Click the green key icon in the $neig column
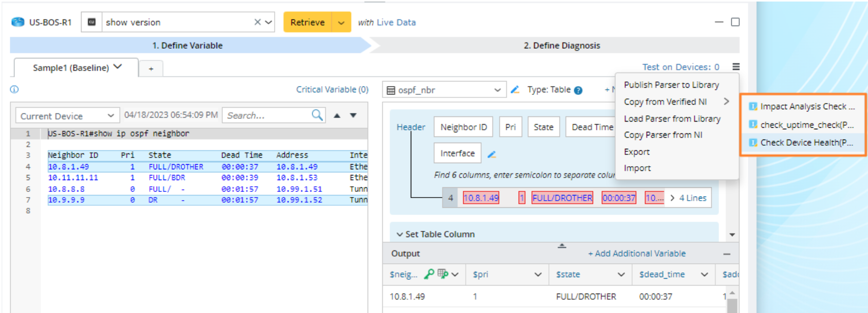This screenshot has height=313, width=868. tap(429, 274)
